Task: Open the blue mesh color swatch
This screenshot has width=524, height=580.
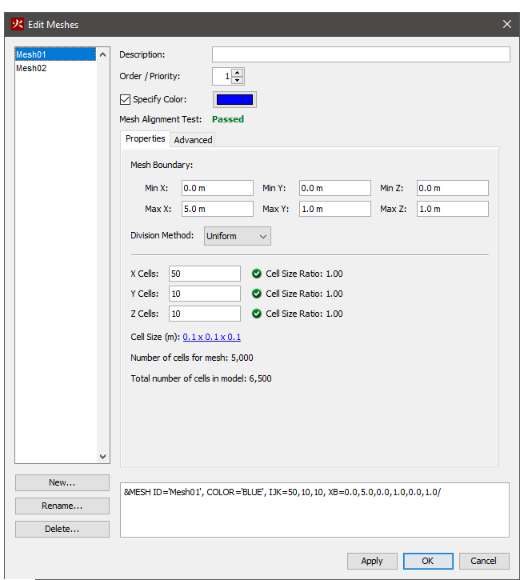Action: point(234,100)
